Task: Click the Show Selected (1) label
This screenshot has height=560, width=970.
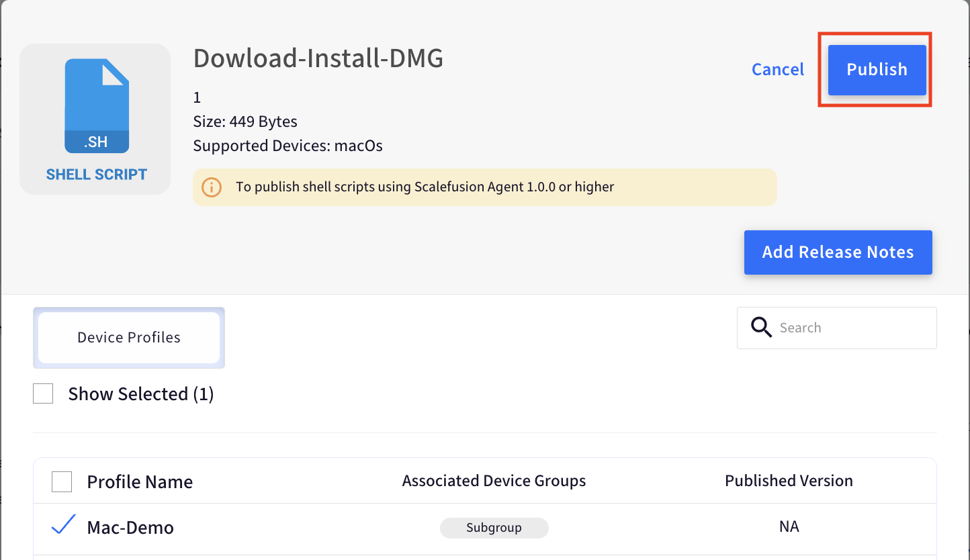Action: [x=141, y=394]
